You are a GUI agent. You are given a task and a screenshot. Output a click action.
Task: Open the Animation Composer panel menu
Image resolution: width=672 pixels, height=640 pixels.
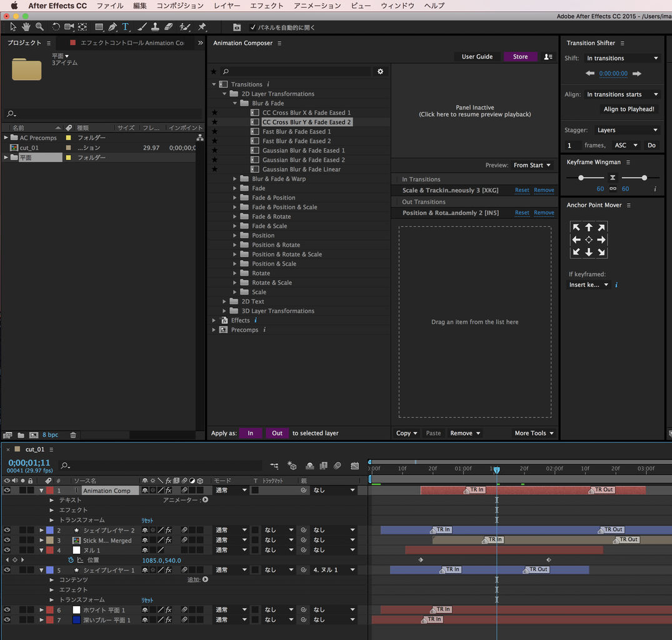[279, 43]
